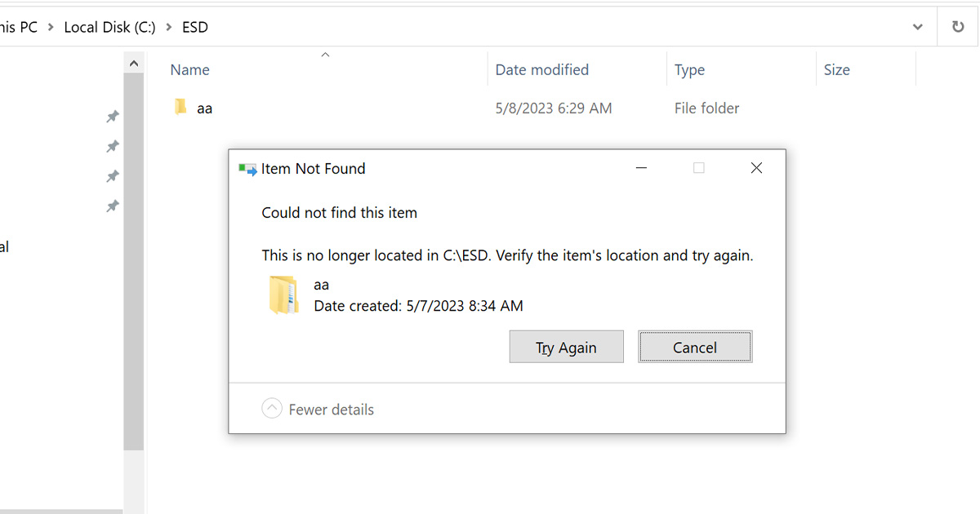Select the ESD breadcrumb entry
This screenshot has width=980, height=514.
pyautogui.click(x=194, y=26)
